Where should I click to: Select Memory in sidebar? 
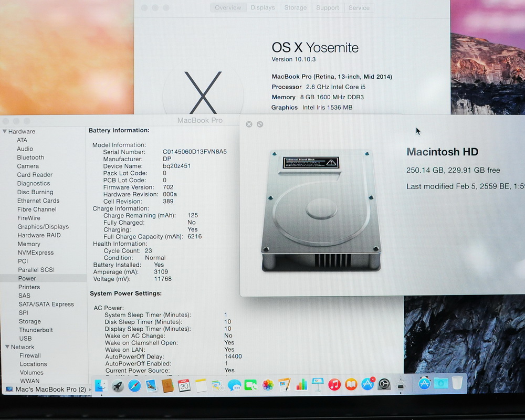pos(29,244)
